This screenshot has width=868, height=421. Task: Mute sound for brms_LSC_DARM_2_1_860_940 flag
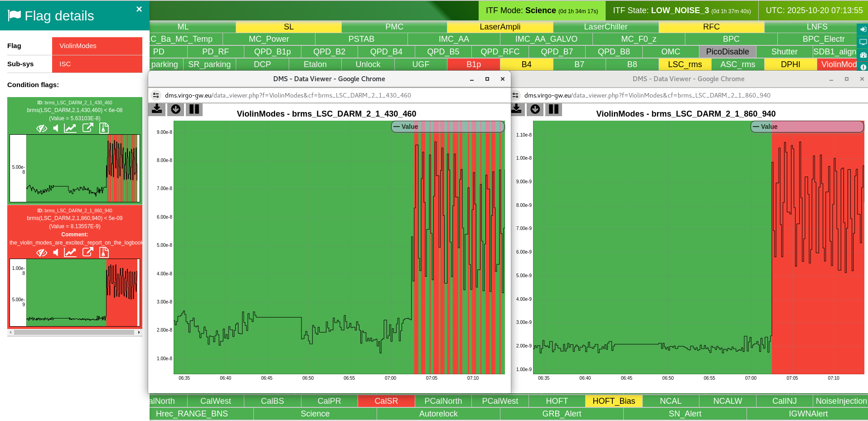click(56, 253)
